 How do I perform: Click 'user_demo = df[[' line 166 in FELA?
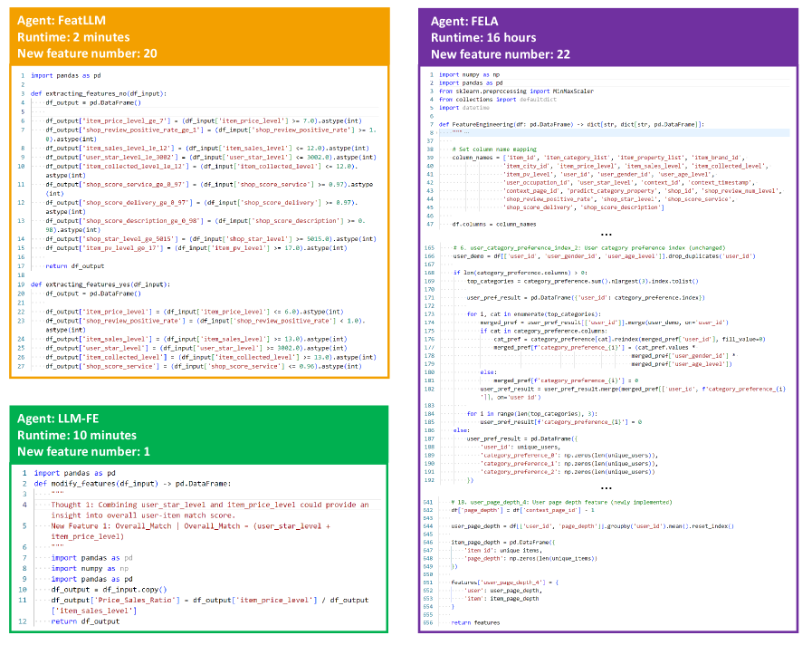click(x=605, y=256)
